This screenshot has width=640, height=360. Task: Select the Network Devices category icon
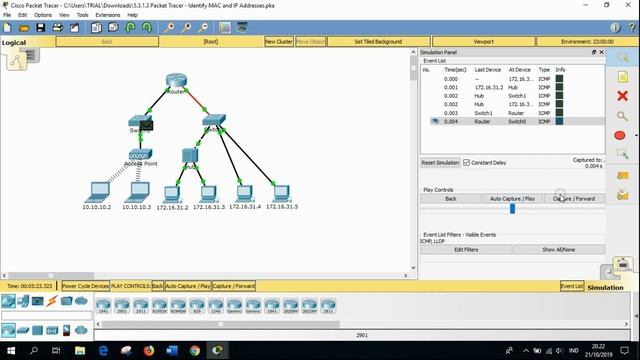tap(8, 301)
